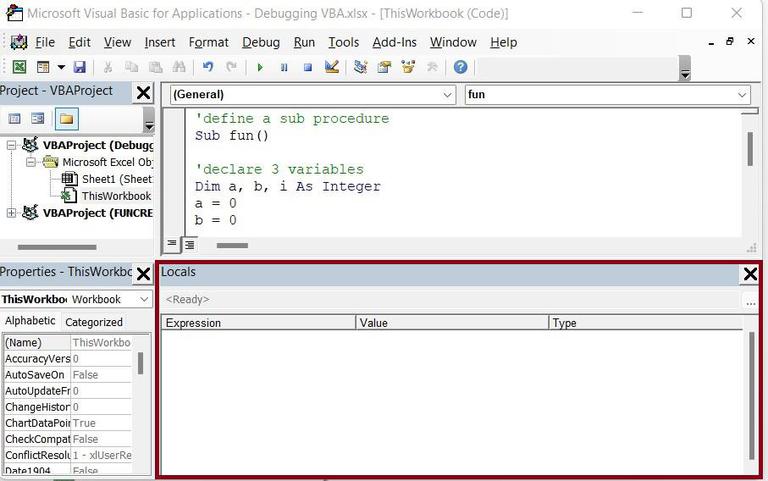Click the Insert UserForm toolbar icon
The image size is (768, 481).
click(x=43, y=67)
